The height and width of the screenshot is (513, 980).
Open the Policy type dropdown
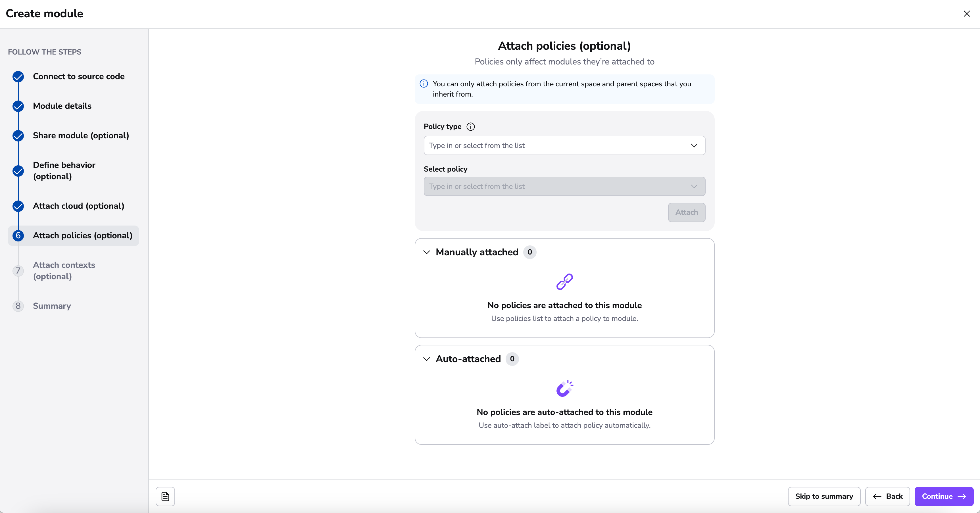click(x=564, y=145)
